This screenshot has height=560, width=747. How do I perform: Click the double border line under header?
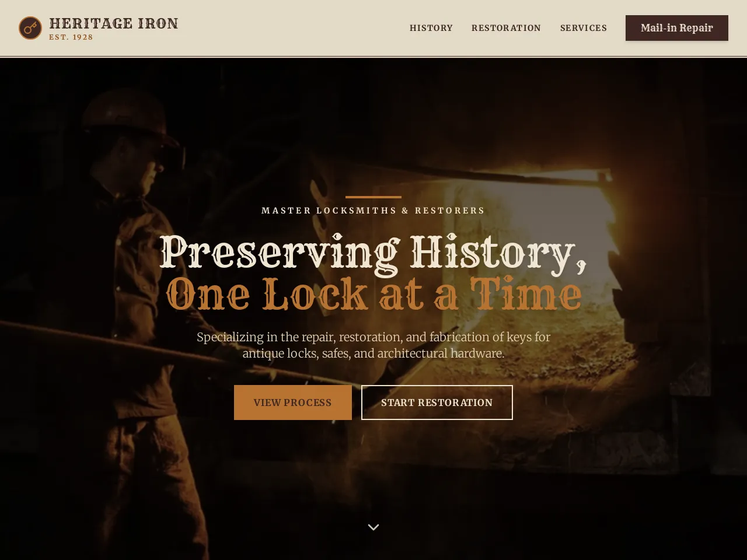point(373,57)
